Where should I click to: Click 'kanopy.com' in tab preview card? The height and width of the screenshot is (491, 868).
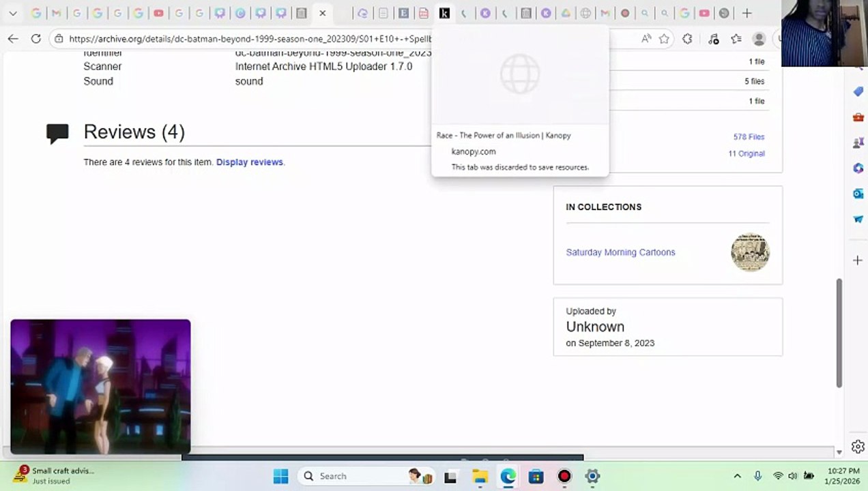pyautogui.click(x=474, y=151)
